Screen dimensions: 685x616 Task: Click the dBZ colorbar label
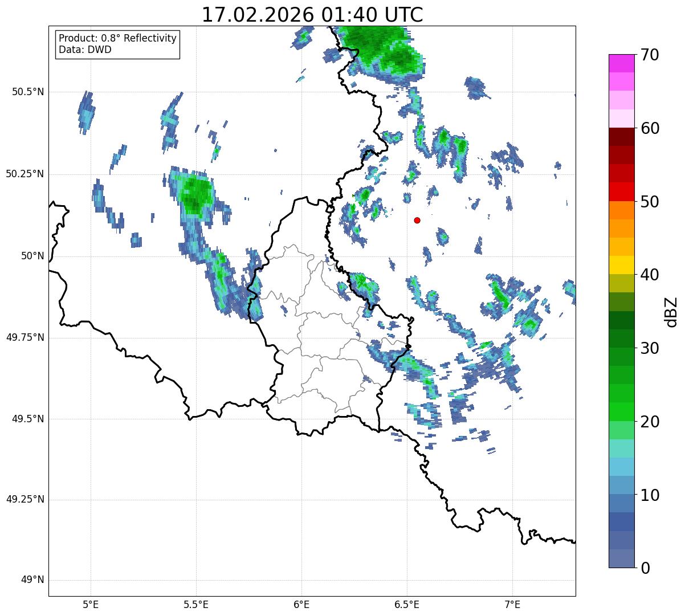pyautogui.click(x=671, y=312)
